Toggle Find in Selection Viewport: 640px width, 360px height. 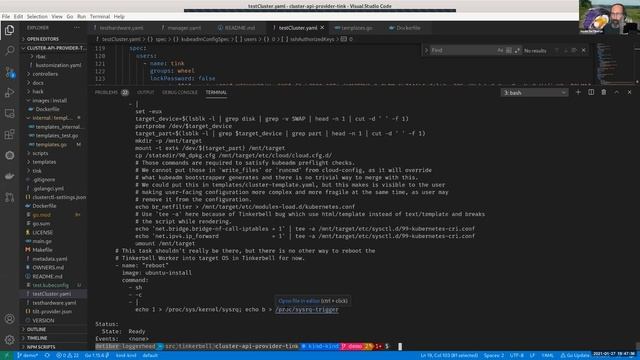574,50
